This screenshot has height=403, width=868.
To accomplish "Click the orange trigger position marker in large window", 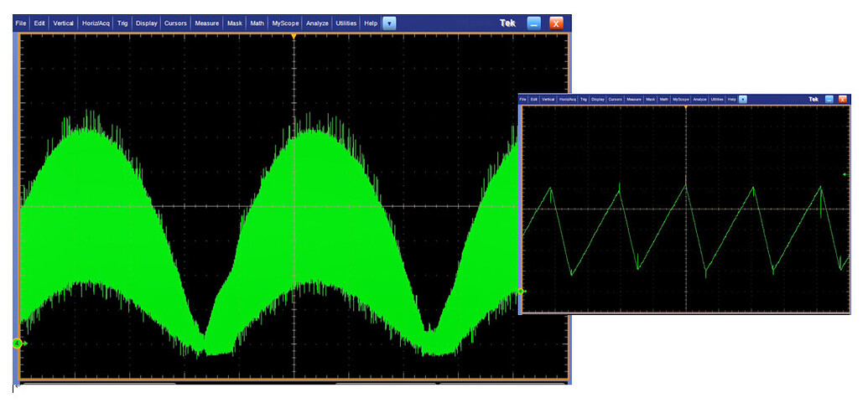I will click(294, 38).
